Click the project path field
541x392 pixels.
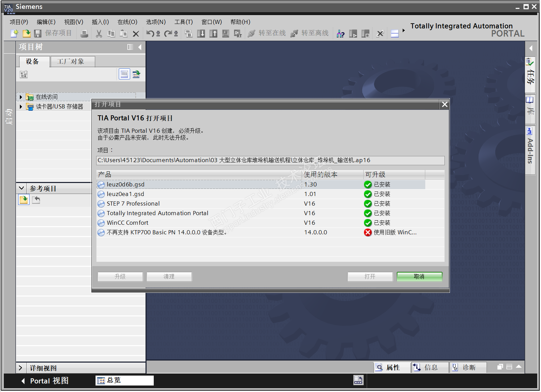pyautogui.click(x=270, y=160)
